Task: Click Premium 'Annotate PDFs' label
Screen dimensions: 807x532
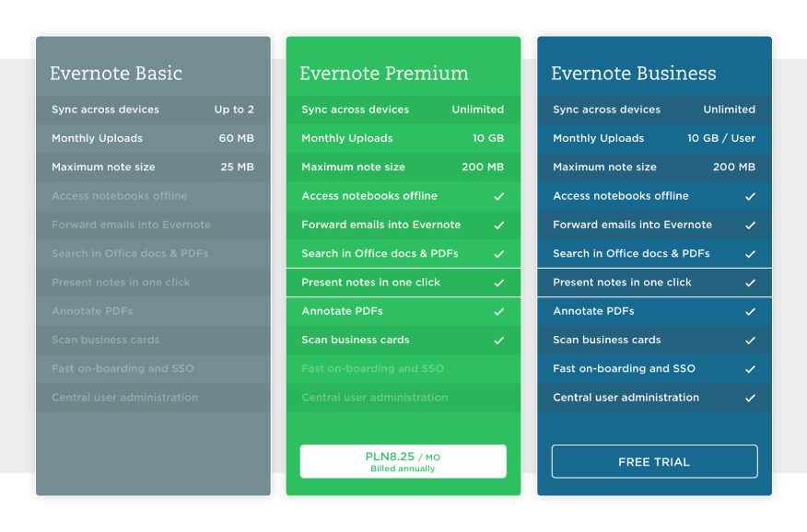Action: [343, 311]
